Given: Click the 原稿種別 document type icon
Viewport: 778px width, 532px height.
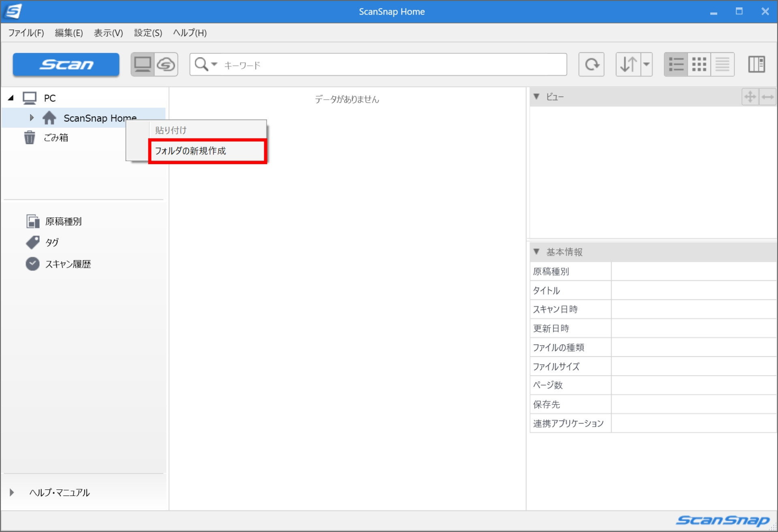Looking at the screenshot, I should [x=33, y=221].
